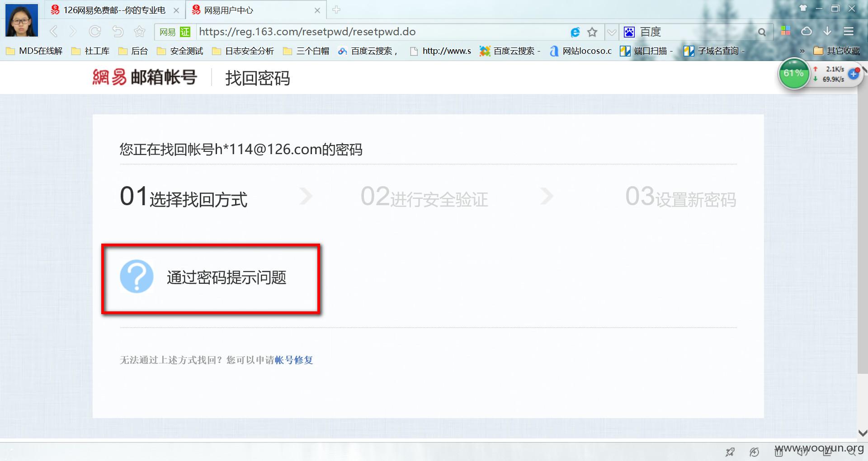Image resolution: width=868 pixels, height=461 pixels.
Task: Open MD5在线解 bookmark folder
Action: pyautogui.click(x=34, y=51)
